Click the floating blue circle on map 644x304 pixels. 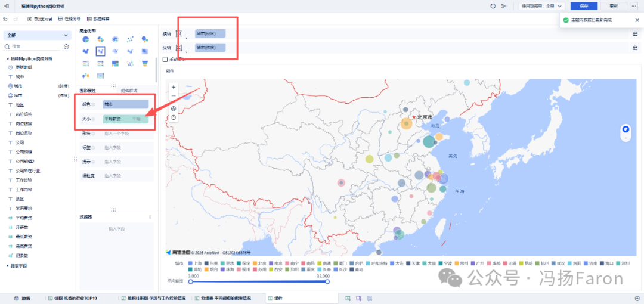click(x=626, y=129)
